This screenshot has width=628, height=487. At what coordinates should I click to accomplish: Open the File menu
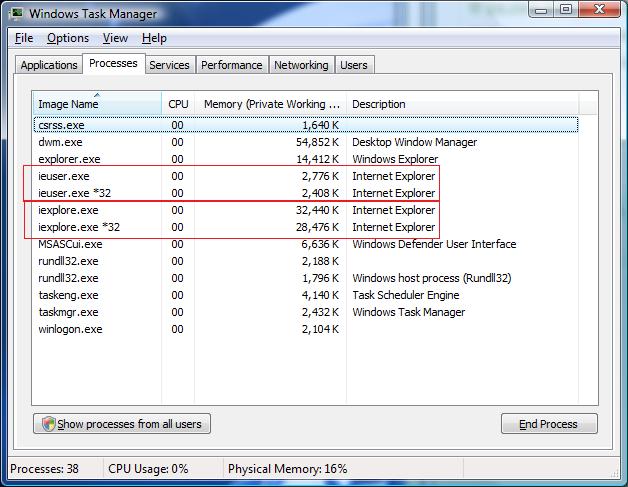pos(24,38)
